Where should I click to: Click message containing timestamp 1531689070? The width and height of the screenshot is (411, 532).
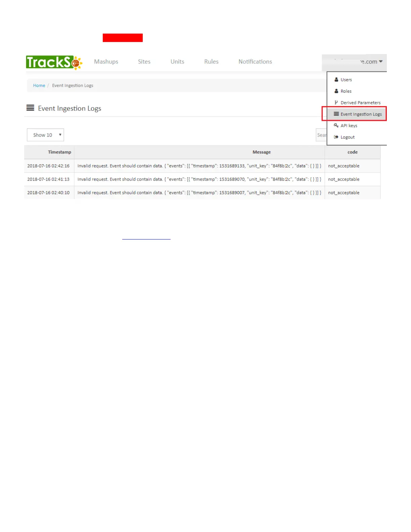click(199, 179)
